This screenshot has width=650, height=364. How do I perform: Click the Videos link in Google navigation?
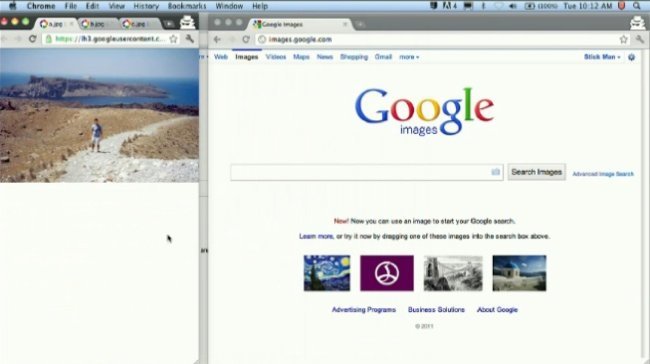click(x=276, y=57)
